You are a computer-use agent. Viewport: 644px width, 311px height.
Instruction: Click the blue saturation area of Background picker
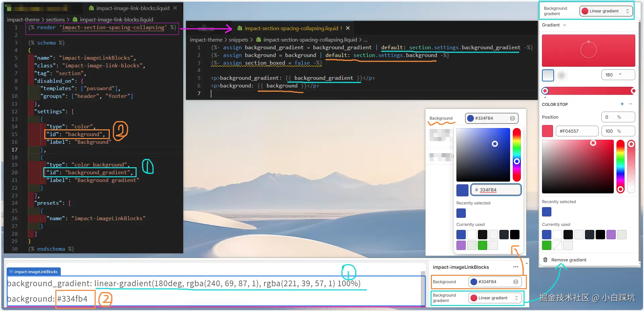483,155
